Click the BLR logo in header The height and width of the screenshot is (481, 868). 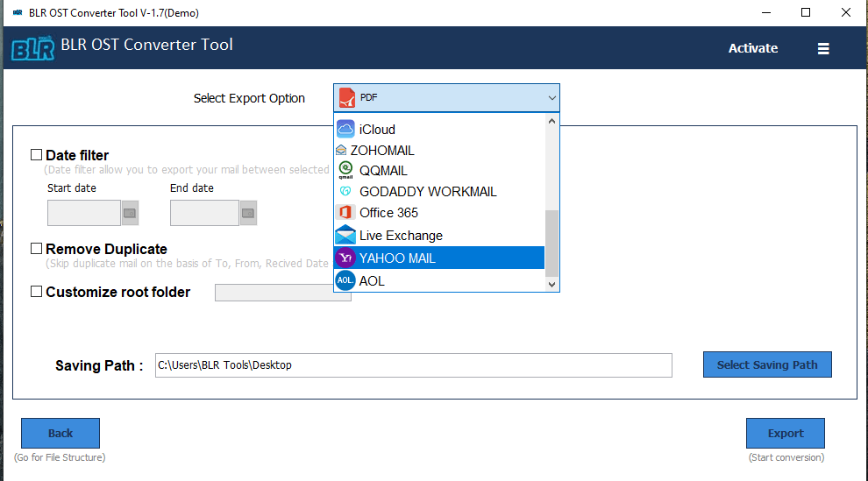[x=33, y=48]
